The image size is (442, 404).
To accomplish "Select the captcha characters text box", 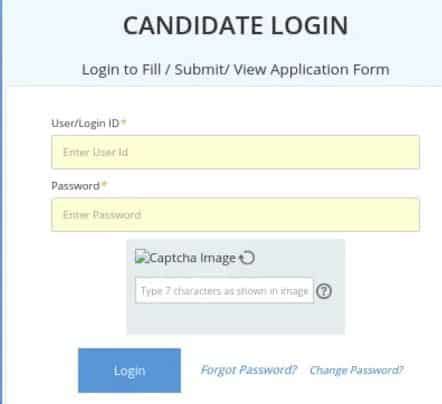I will coord(224,291).
